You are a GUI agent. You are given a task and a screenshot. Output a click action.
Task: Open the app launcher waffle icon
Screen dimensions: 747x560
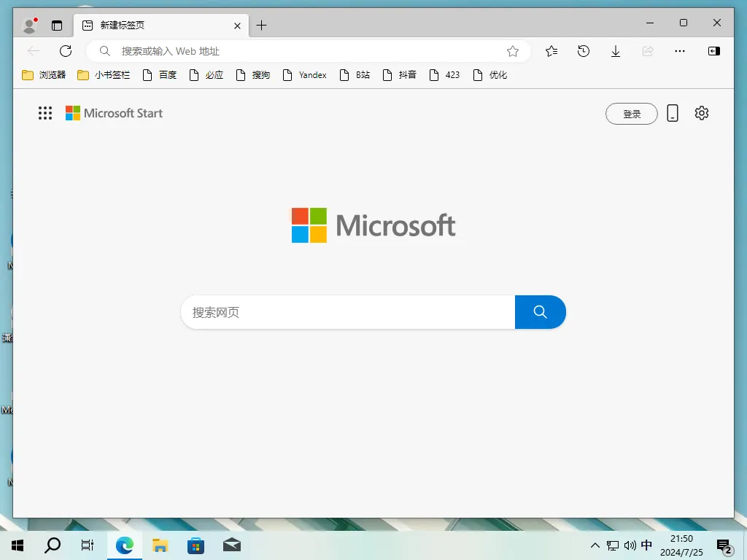click(45, 113)
